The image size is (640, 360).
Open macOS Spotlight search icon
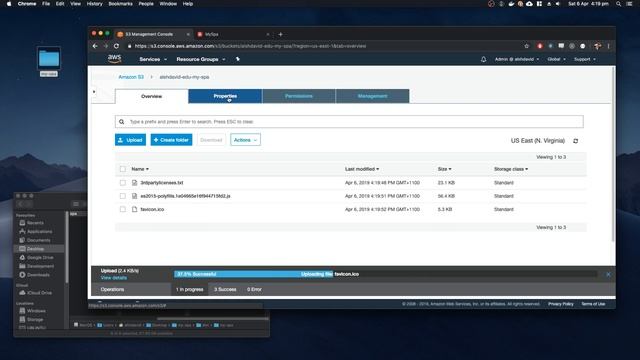(x=619, y=4)
